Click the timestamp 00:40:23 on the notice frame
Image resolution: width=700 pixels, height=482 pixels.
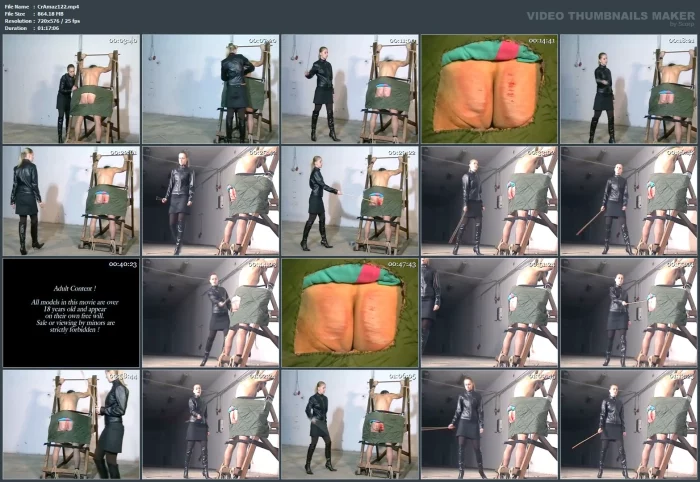(123, 264)
